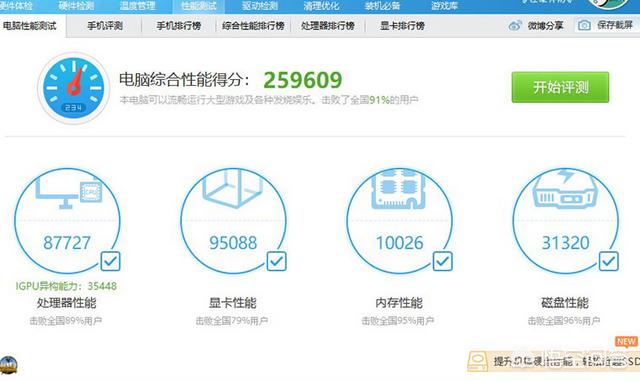Switch to 综合性能排行榜 tab
Viewport: 640px width, 381px height.
(253, 26)
